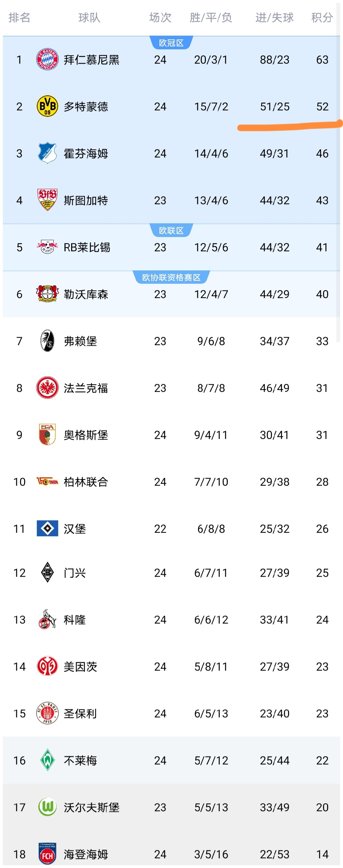This screenshot has height=868, width=343.
Task: Tap the Bayer Leverkusen emblem
Action: click(x=47, y=294)
